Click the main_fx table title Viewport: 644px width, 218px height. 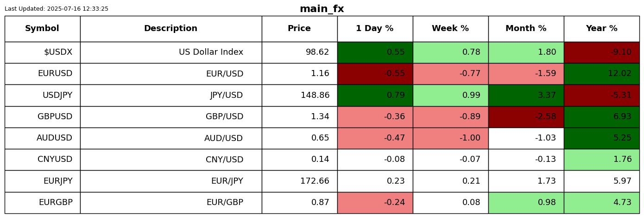(x=322, y=9)
